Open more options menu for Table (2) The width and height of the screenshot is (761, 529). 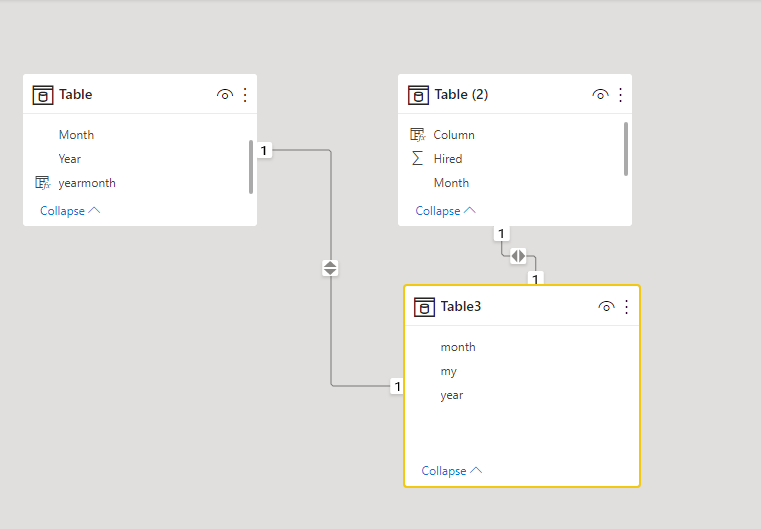(620, 95)
